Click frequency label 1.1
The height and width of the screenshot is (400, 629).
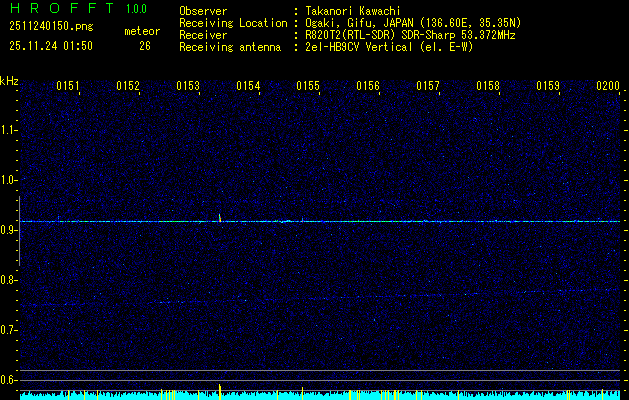click(x=7, y=130)
